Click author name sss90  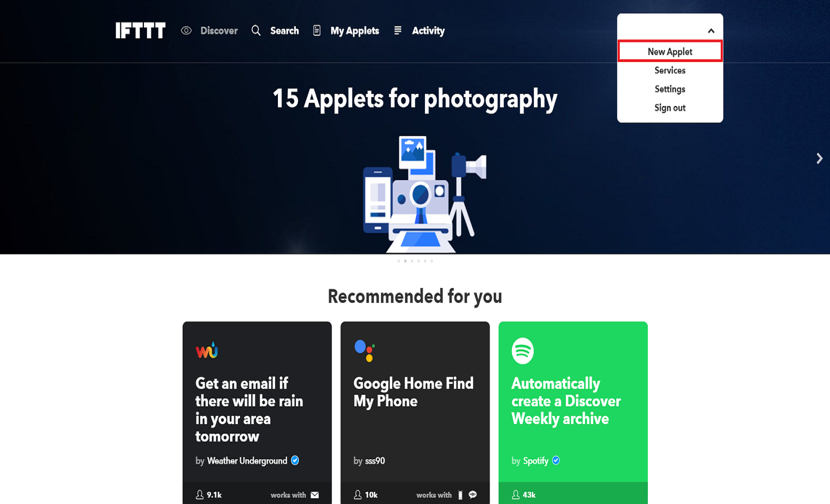[375, 461]
